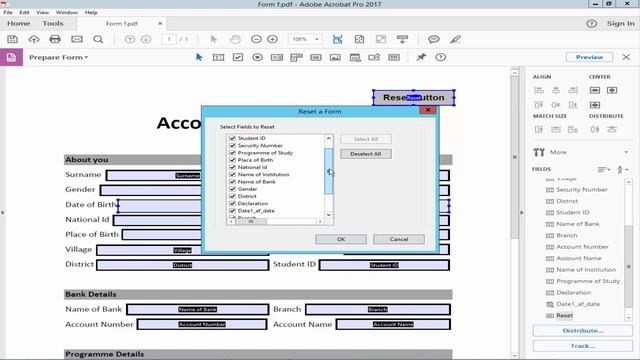This screenshot has width=640, height=360.
Task: Click the Preview button
Action: [589, 57]
